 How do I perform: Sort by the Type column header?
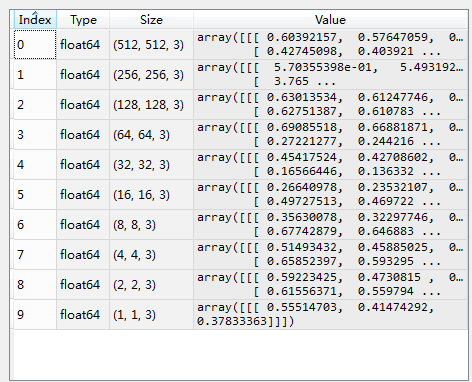(x=83, y=20)
